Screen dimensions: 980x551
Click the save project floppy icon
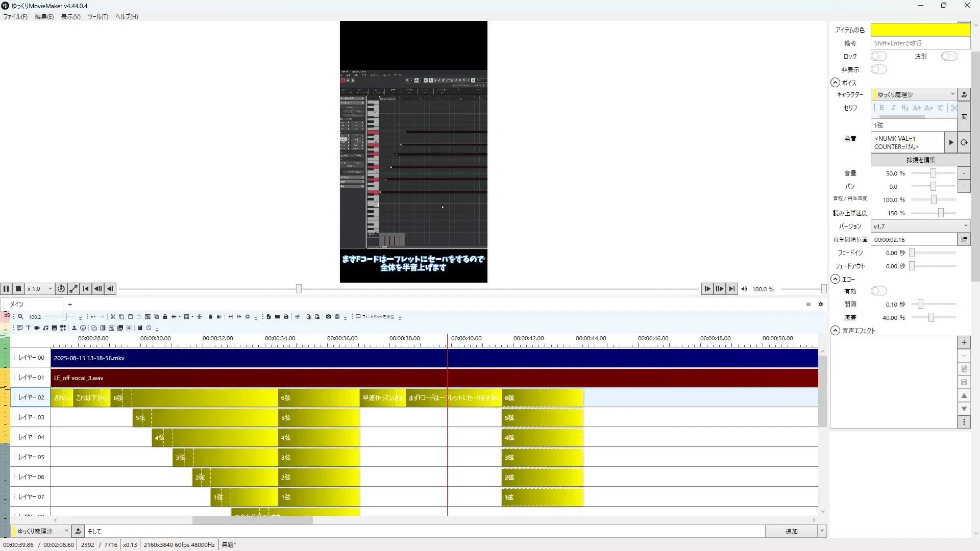286,317
